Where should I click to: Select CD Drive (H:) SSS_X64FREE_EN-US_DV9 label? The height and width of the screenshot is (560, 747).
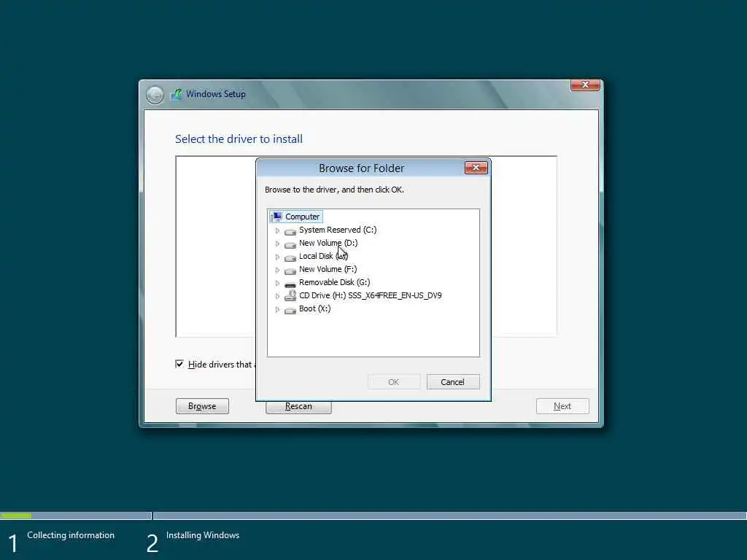coord(370,296)
